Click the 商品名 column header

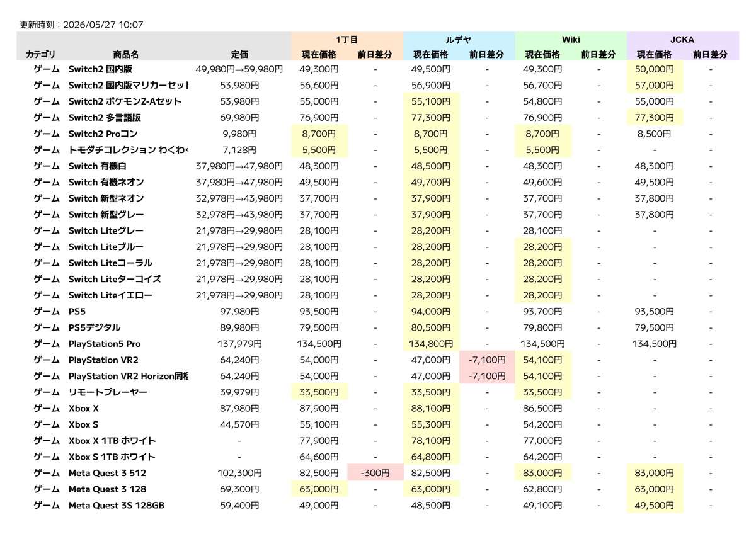[x=126, y=55]
